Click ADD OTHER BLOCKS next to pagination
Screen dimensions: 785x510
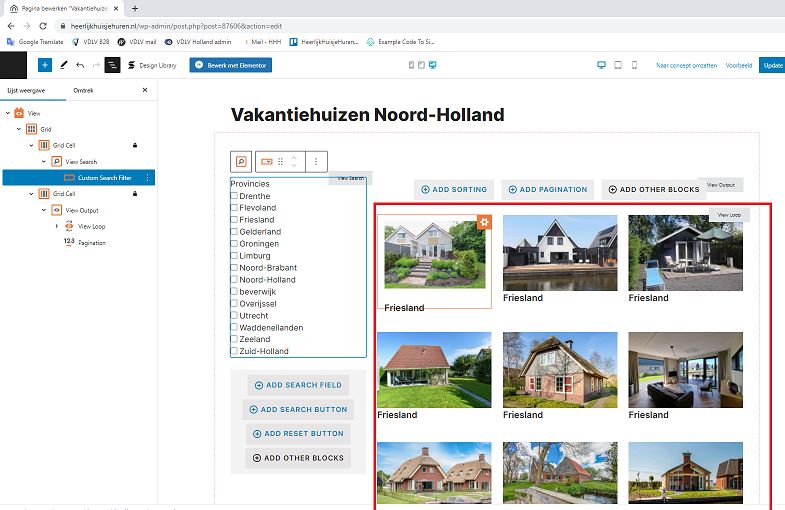click(x=654, y=190)
